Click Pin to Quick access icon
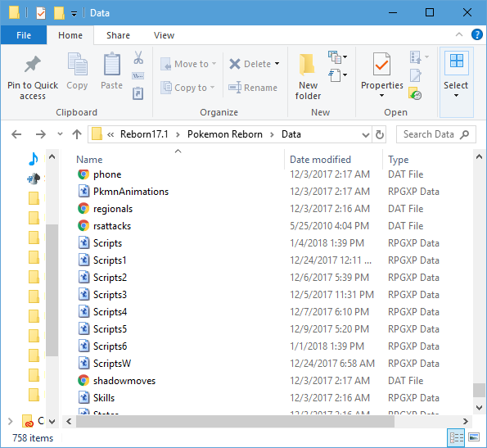 (x=33, y=65)
